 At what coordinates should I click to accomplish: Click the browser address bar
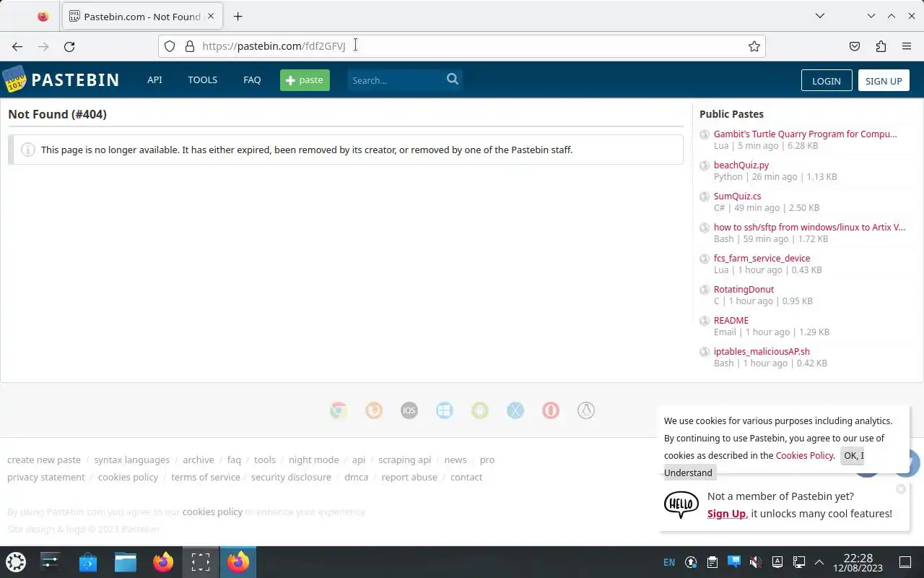462,46
